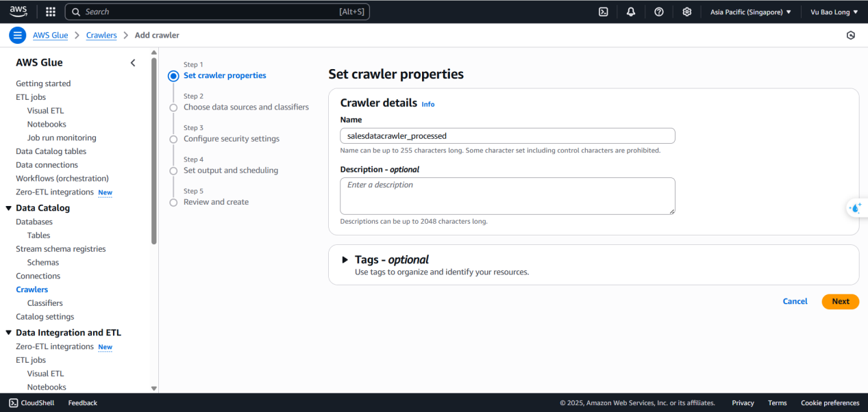Open the settings gear in top bar
Image resolution: width=868 pixels, height=412 pixels.
pyautogui.click(x=687, y=12)
